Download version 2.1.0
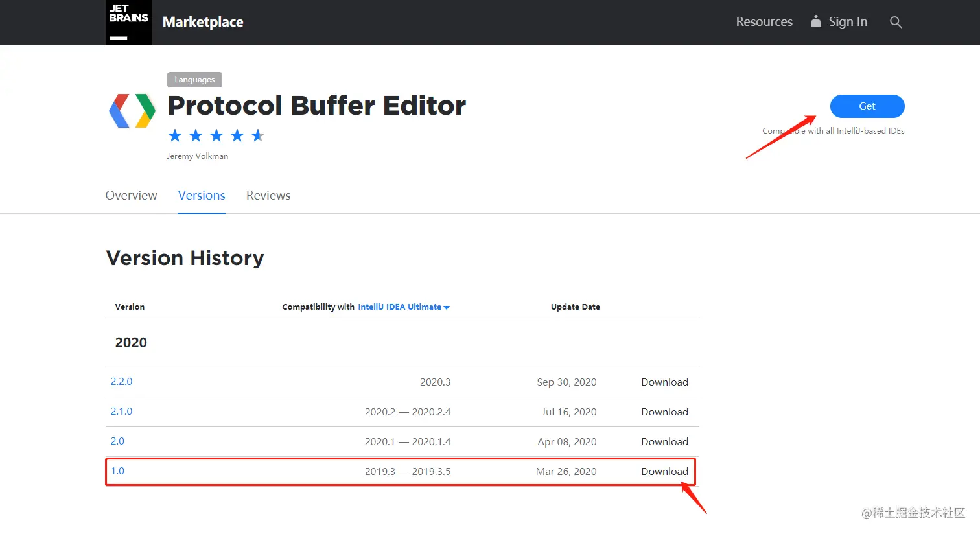Screen dimensions: 980x534 tap(664, 412)
